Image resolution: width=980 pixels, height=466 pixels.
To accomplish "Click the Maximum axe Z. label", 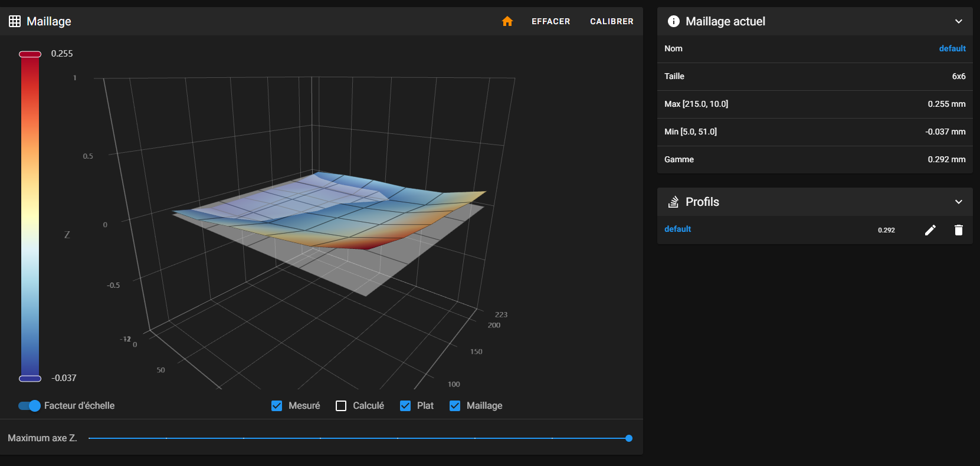I will tap(42, 438).
